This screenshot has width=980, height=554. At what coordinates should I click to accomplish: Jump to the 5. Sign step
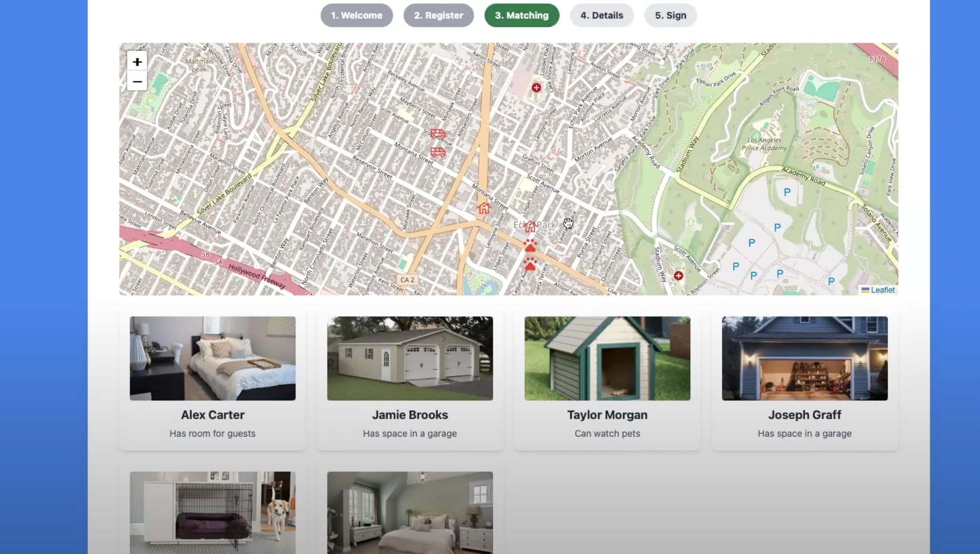[670, 15]
